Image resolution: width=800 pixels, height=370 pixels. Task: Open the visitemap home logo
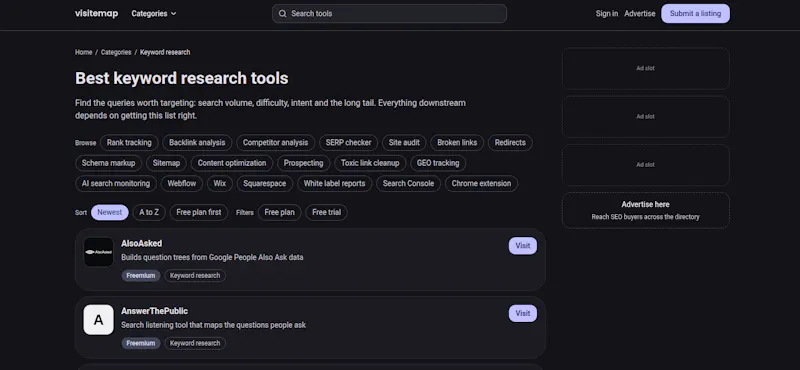pyautogui.click(x=96, y=14)
